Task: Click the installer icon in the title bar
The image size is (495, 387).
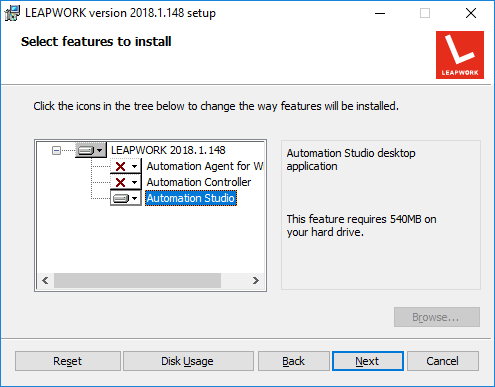Action: 12,13
